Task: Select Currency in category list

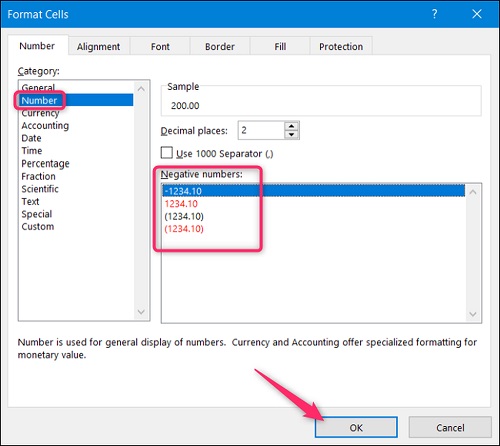Action: 40,113
